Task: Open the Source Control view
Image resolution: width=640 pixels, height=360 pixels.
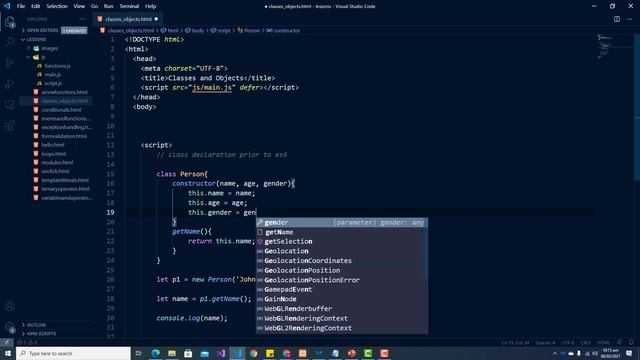Action: click(x=10, y=63)
